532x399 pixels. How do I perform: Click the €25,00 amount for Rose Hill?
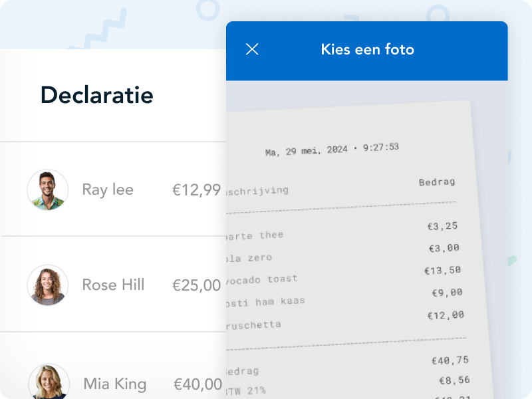[x=196, y=285]
